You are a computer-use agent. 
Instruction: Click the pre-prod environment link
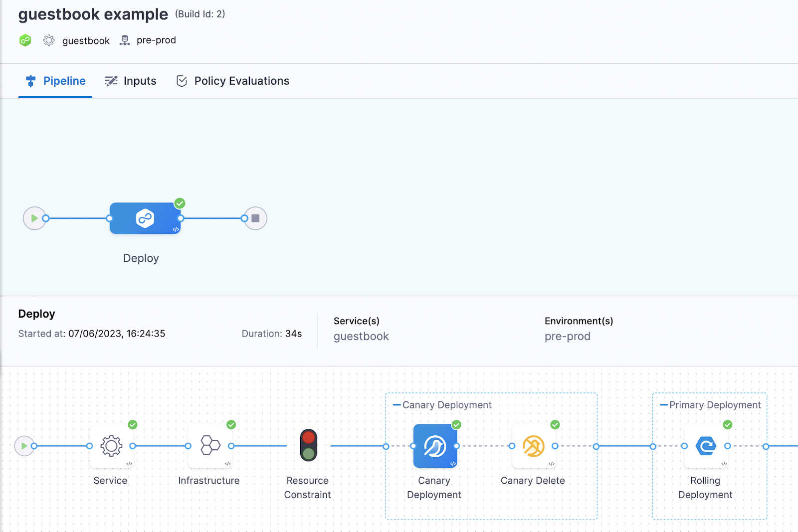tap(567, 336)
